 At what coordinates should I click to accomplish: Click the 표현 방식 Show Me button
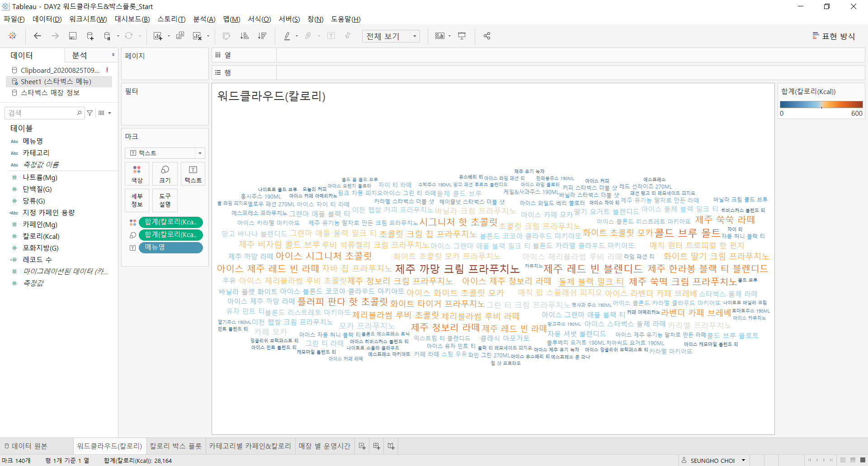[834, 36]
